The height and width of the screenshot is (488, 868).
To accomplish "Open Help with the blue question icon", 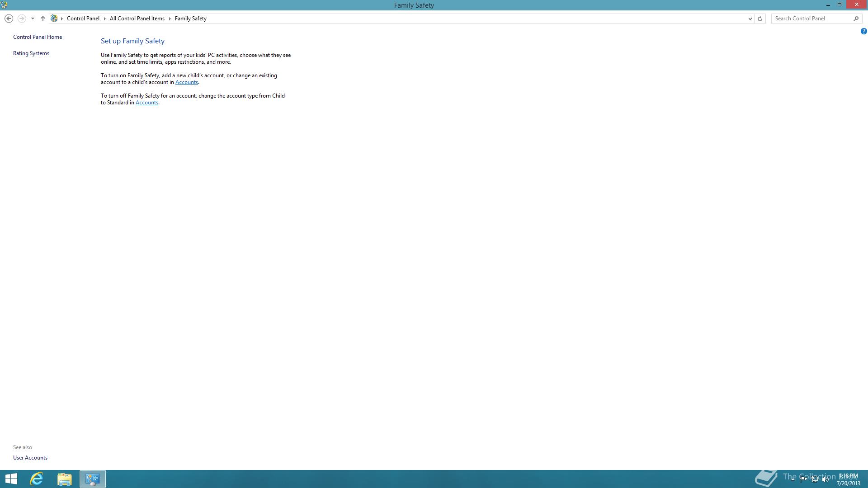I will [863, 31].
